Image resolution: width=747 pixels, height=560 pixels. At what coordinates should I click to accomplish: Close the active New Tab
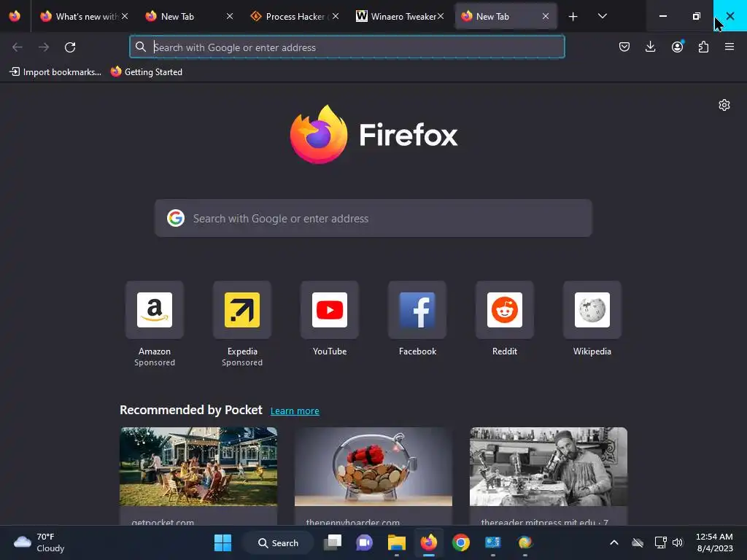tap(546, 16)
